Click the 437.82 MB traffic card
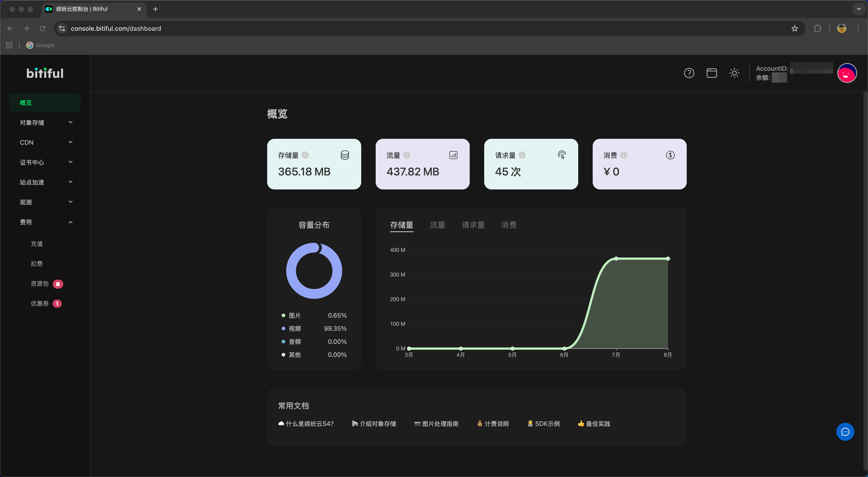 (x=422, y=164)
